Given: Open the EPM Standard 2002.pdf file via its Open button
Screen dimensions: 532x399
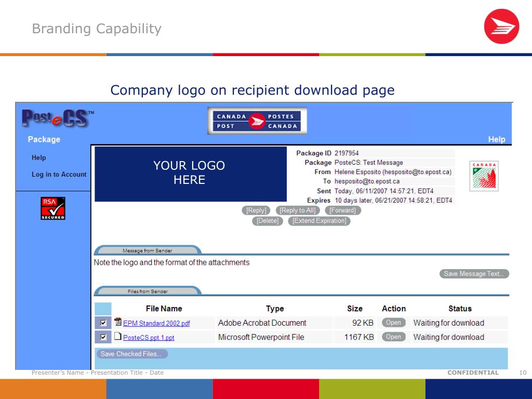Looking at the screenshot, I should [394, 323].
